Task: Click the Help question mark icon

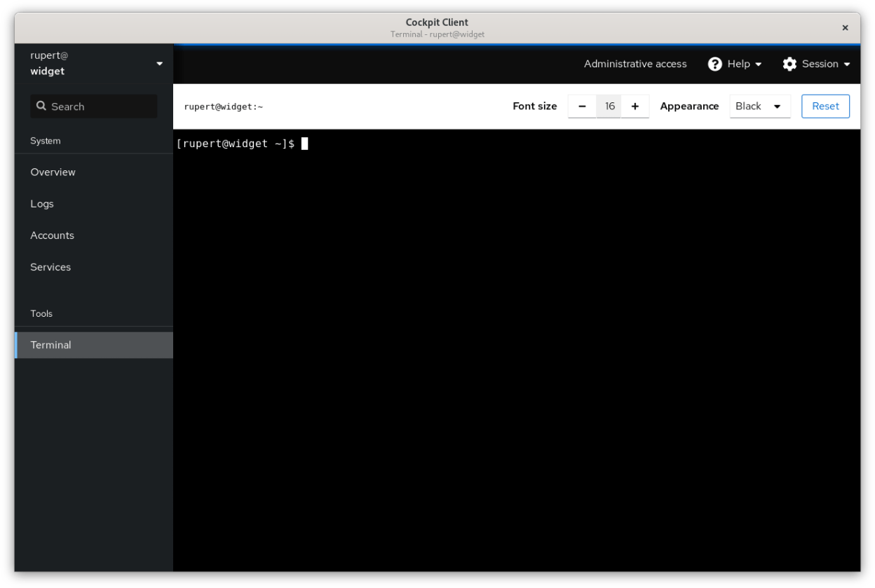Action: pyautogui.click(x=714, y=64)
